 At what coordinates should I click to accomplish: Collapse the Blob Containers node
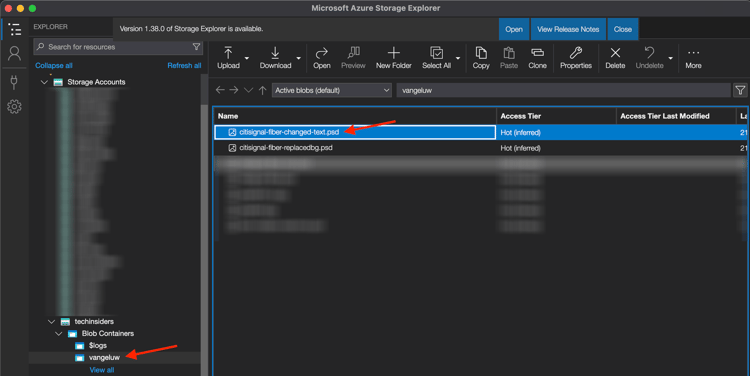pyautogui.click(x=58, y=334)
